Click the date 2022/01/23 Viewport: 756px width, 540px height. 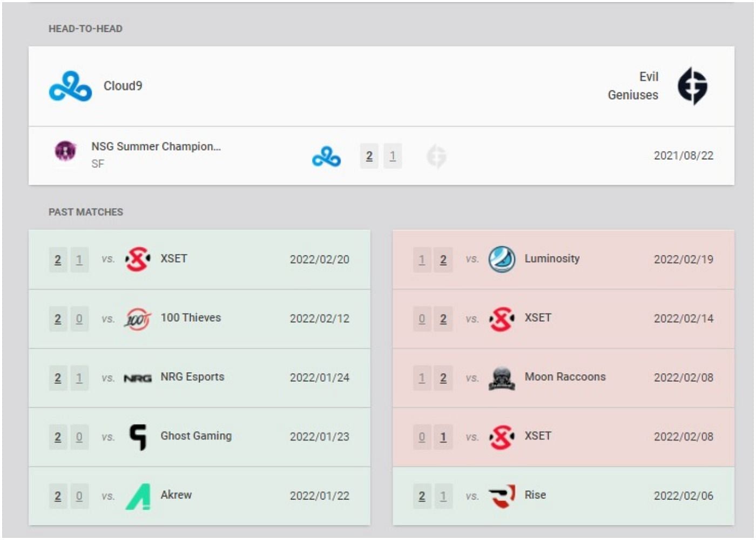pos(320,437)
